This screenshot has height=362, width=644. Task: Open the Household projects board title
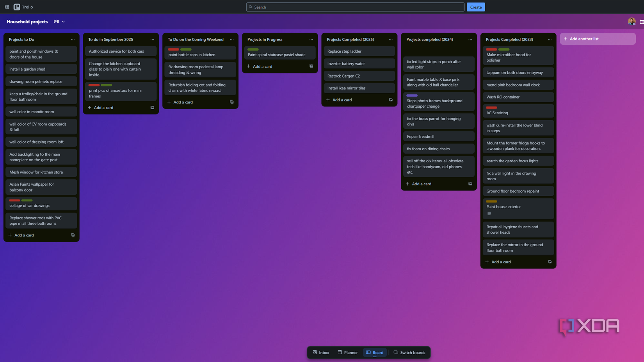pyautogui.click(x=27, y=21)
